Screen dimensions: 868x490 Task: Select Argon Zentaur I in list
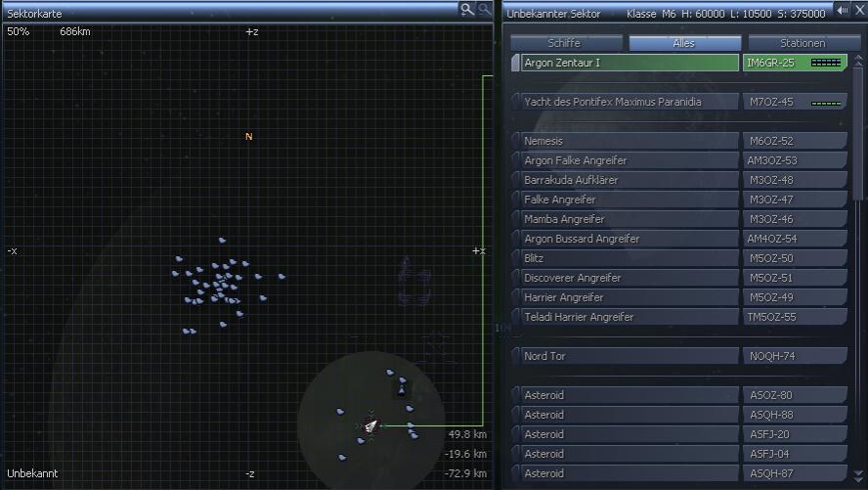[x=628, y=63]
